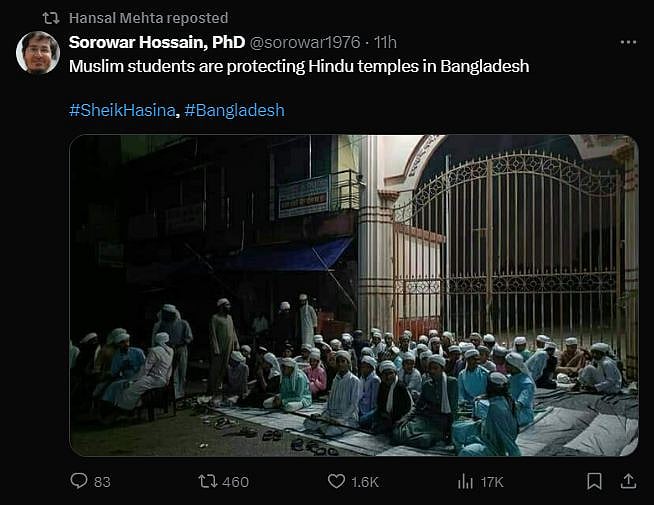This screenshot has width=654, height=505.
Task: Bookmark this post
Action: tap(594, 481)
